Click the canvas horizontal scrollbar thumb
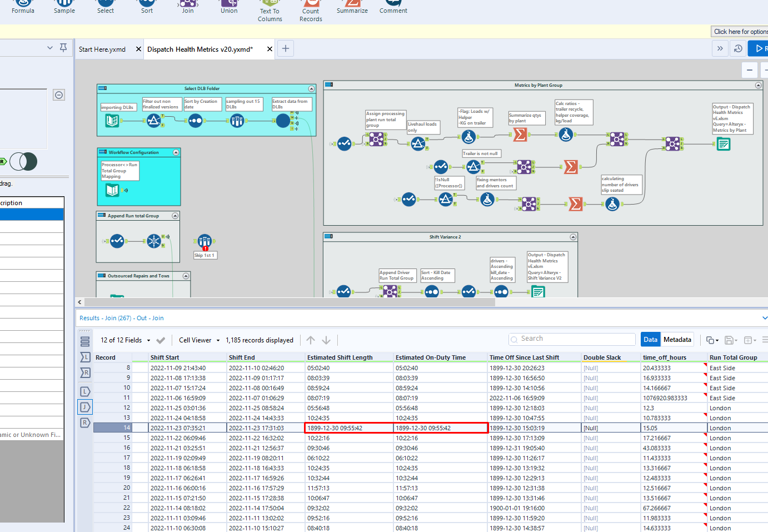Viewport: 768px width, 532px height. [x=289, y=302]
